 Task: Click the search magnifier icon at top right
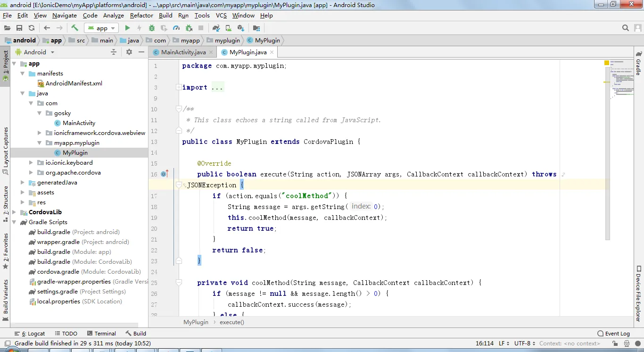point(626,28)
